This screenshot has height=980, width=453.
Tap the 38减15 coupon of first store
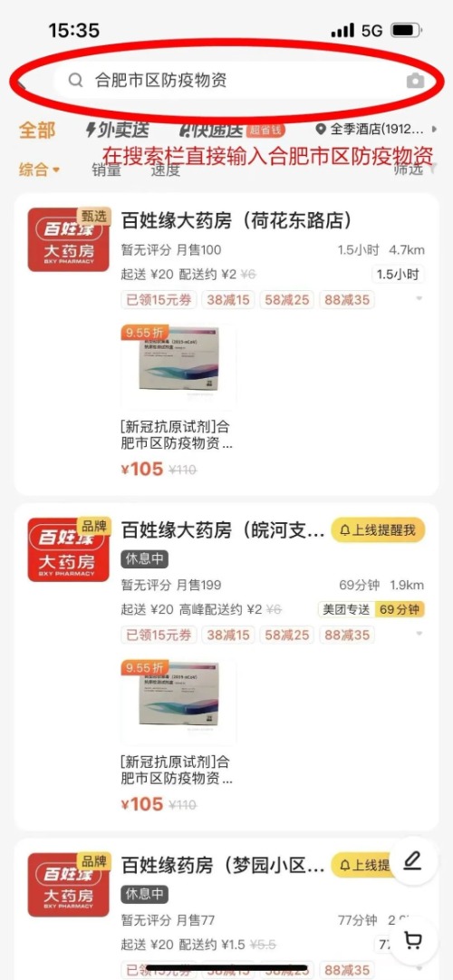[x=228, y=300]
